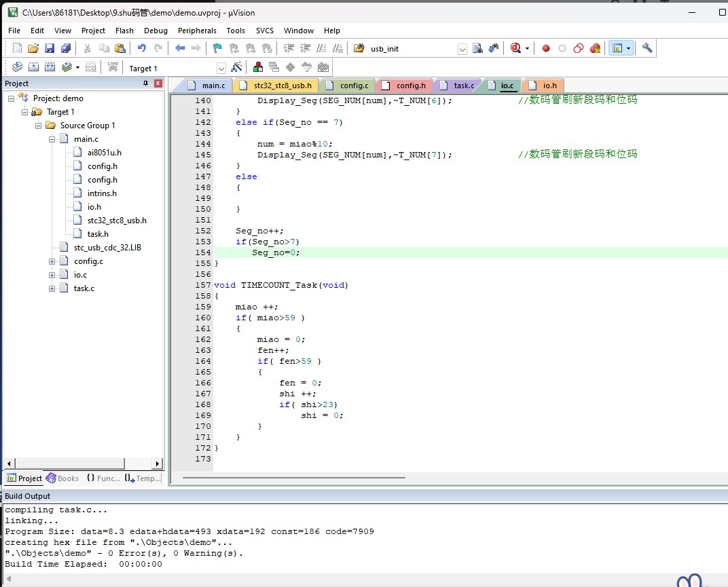728x587 pixels.
Task: Expand the task.c tree node
Action: pyautogui.click(x=52, y=288)
